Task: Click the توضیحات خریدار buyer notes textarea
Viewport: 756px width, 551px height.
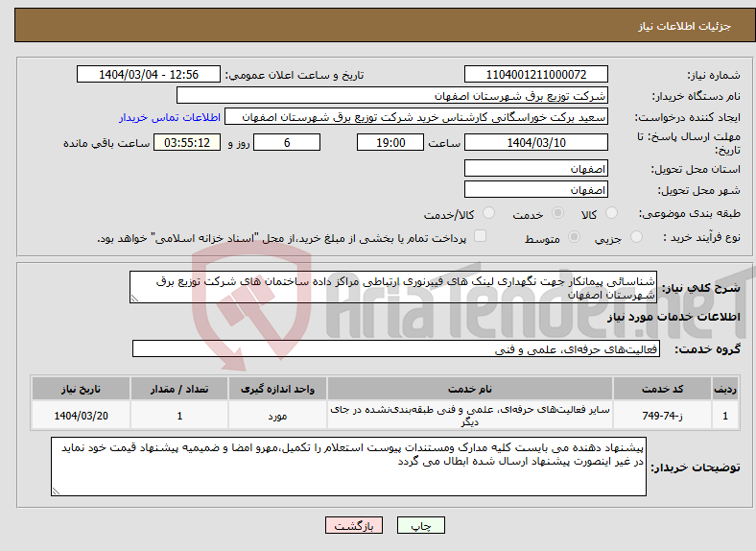Action: coord(348,467)
